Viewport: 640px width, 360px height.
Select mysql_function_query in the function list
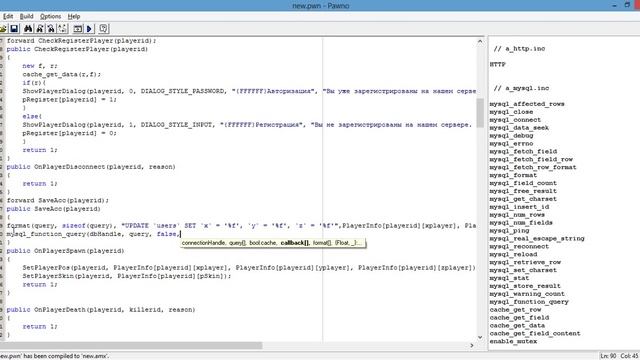529,302
